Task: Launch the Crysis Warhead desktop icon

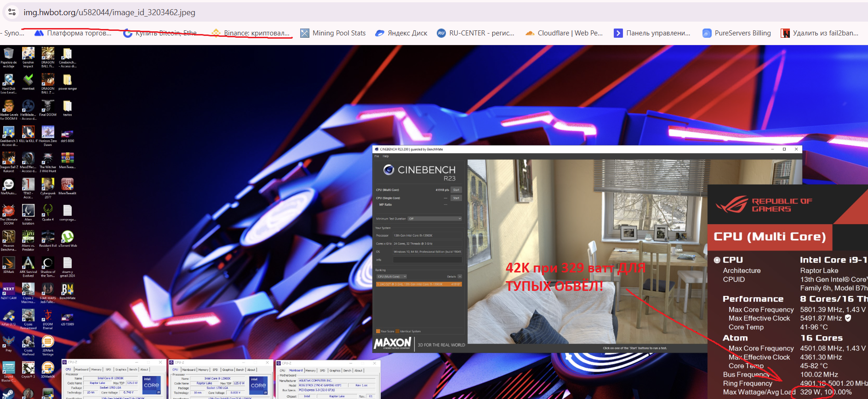Action: pyautogui.click(x=28, y=346)
